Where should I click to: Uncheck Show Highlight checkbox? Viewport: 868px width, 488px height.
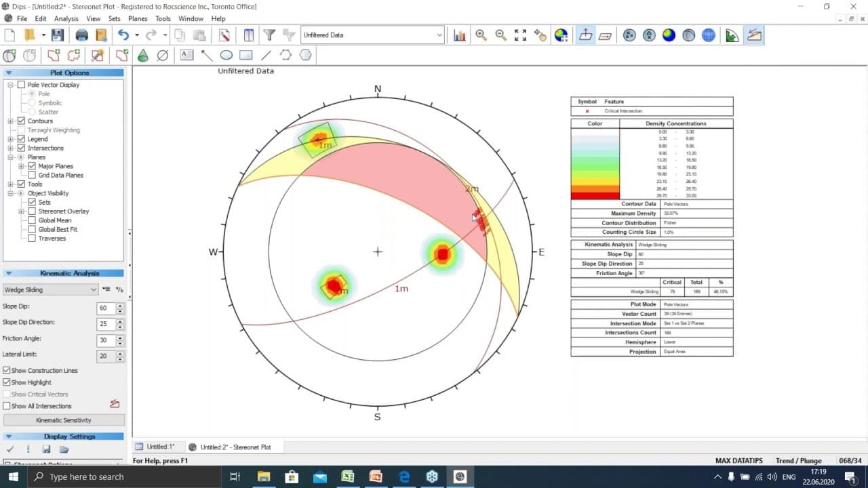pyautogui.click(x=7, y=382)
